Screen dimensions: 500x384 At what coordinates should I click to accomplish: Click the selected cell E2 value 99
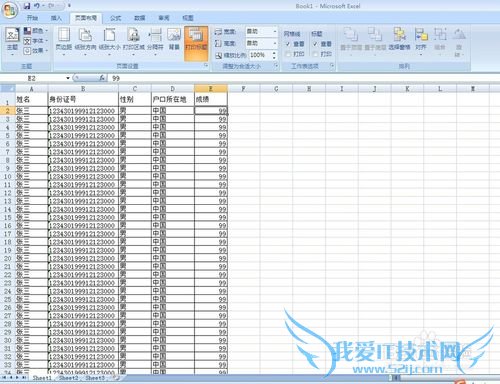(x=211, y=111)
